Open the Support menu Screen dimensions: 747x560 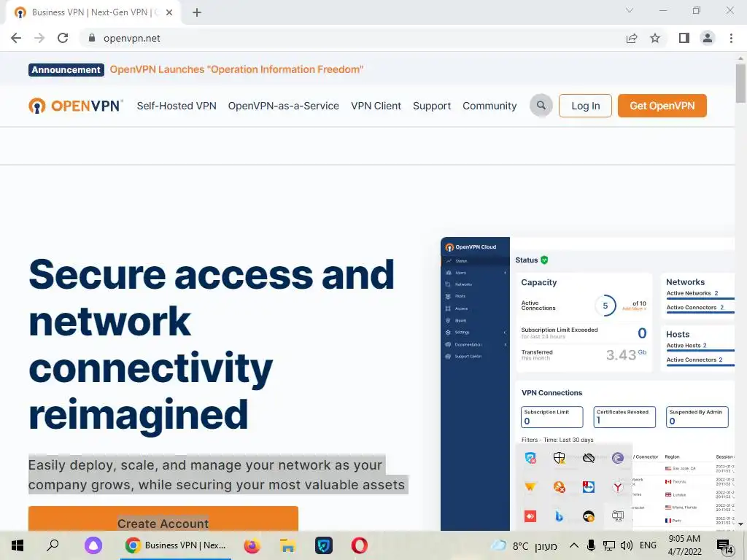click(432, 106)
